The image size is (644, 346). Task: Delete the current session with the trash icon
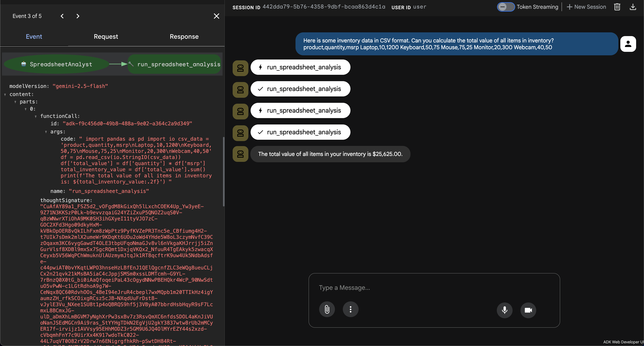point(617,7)
